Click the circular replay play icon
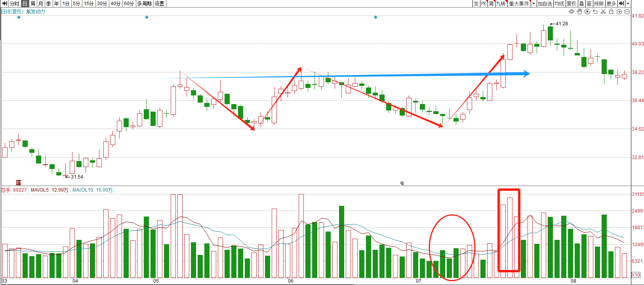Viewport: 644px width, 285px height. pyautogui.click(x=587, y=11)
